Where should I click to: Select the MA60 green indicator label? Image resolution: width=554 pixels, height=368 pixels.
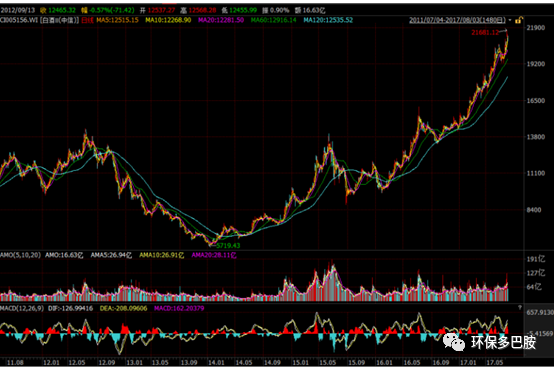(273, 20)
